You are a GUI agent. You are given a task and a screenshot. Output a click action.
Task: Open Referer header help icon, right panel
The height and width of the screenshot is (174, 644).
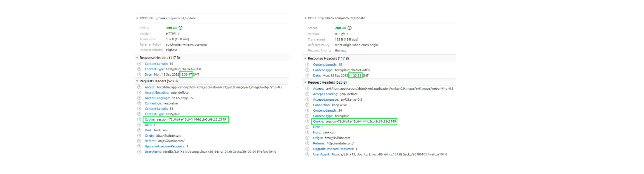[307, 144]
